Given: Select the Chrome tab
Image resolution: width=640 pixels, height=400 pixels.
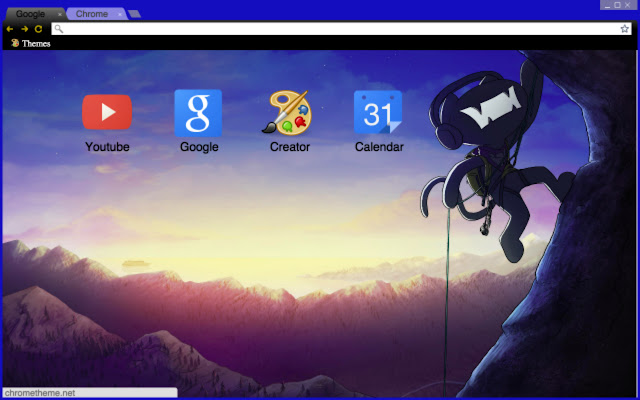Looking at the screenshot, I should 97,14.
